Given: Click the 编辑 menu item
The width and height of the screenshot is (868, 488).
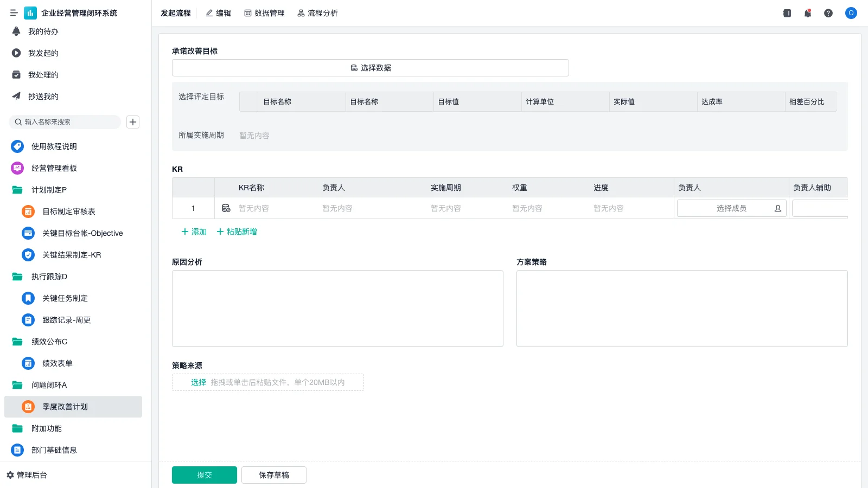Looking at the screenshot, I should (x=218, y=13).
